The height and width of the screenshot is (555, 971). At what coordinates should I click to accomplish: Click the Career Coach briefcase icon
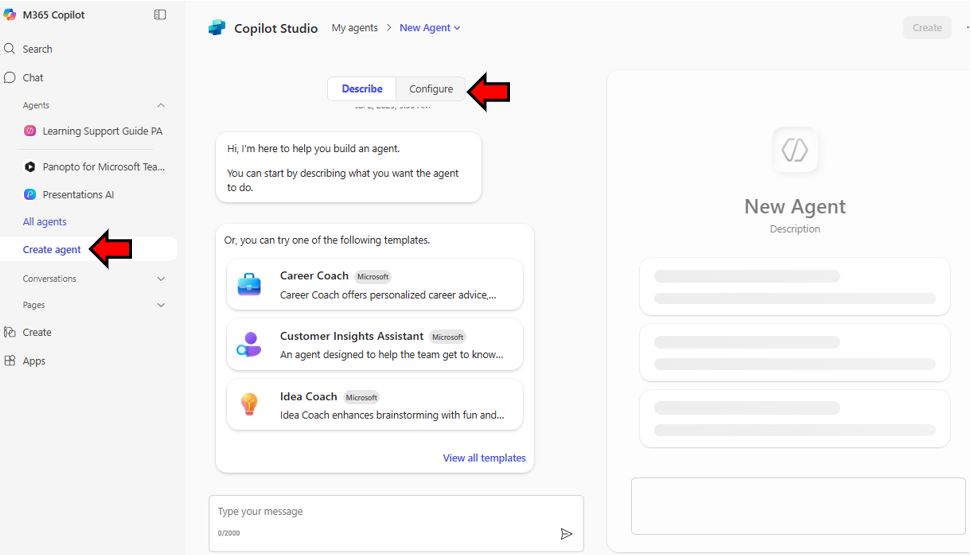pos(249,284)
